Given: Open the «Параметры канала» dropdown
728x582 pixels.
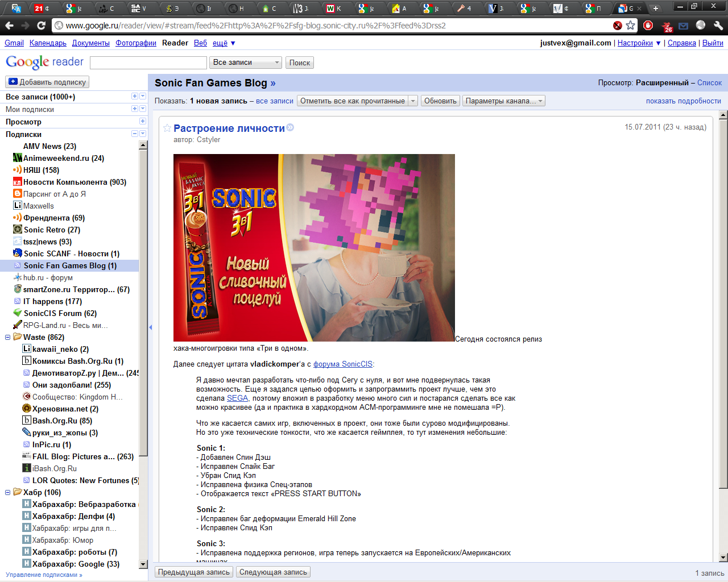Looking at the screenshot, I should 503,101.
